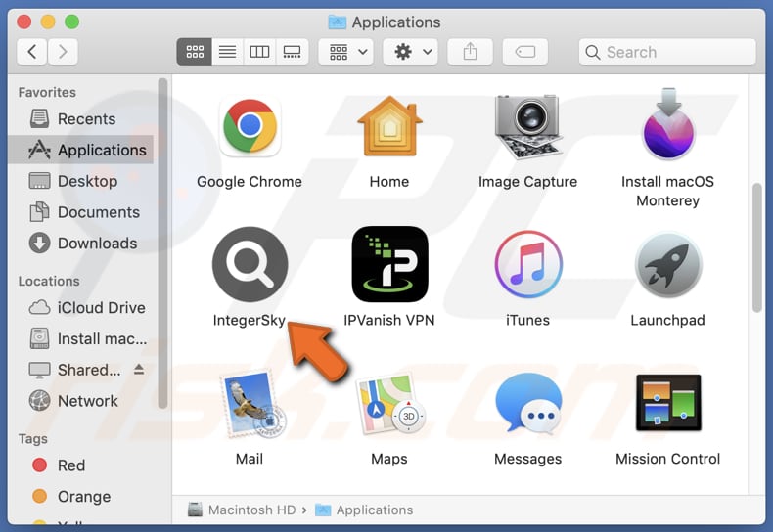Open Desktop in the sidebar
Image resolution: width=773 pixels, height=532 pixels.
81,181
